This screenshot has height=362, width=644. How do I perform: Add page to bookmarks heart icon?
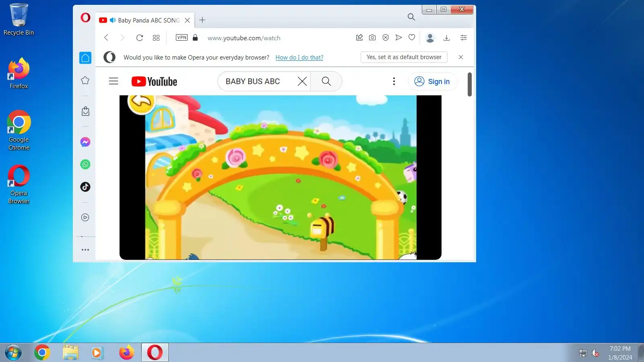point(412,37)
